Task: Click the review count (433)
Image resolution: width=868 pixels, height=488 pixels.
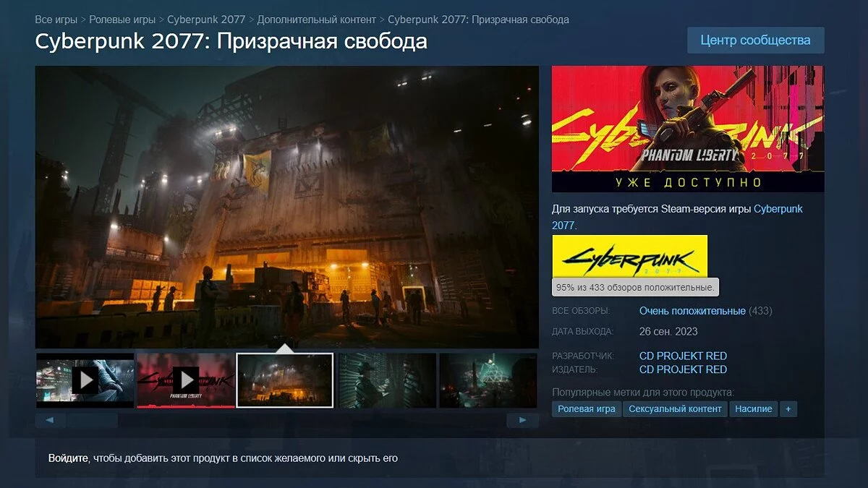Action: [x=760, y=311]
